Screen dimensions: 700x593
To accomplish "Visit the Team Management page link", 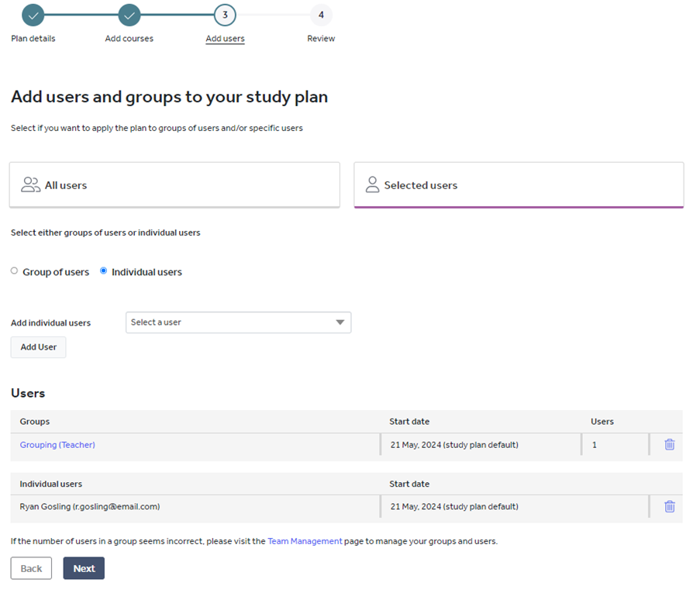I will coord(305,541).
